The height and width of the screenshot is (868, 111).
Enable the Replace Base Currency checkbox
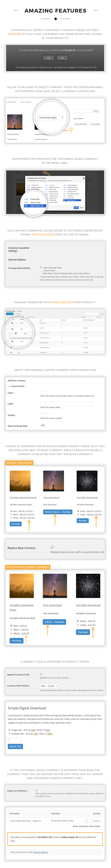point(52,547)
